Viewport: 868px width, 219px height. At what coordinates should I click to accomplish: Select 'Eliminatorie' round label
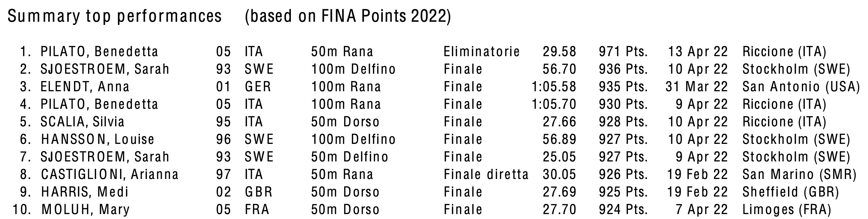(x=482, y=52)
